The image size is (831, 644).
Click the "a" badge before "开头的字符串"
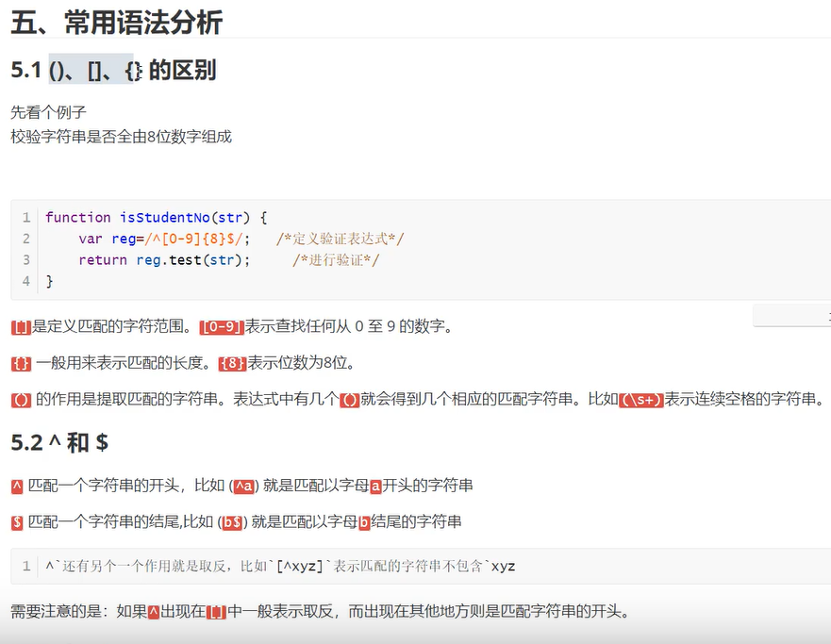(375, 487)
